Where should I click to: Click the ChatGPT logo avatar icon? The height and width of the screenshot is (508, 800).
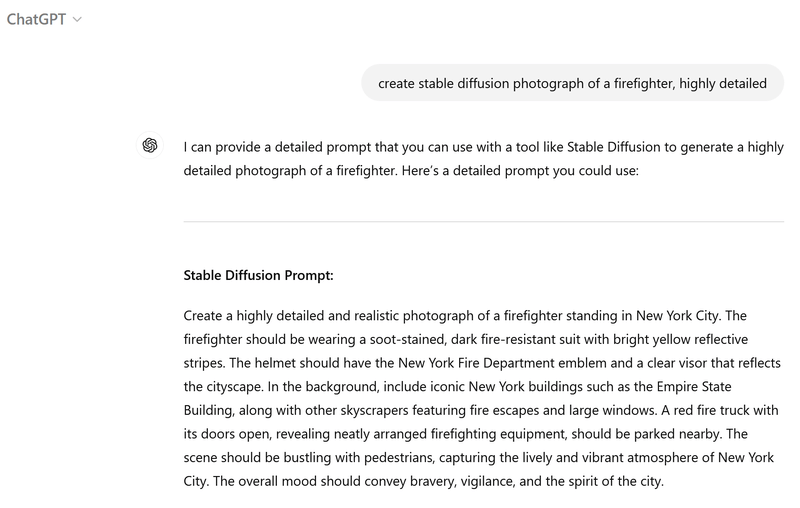click(x=150, y=146)
